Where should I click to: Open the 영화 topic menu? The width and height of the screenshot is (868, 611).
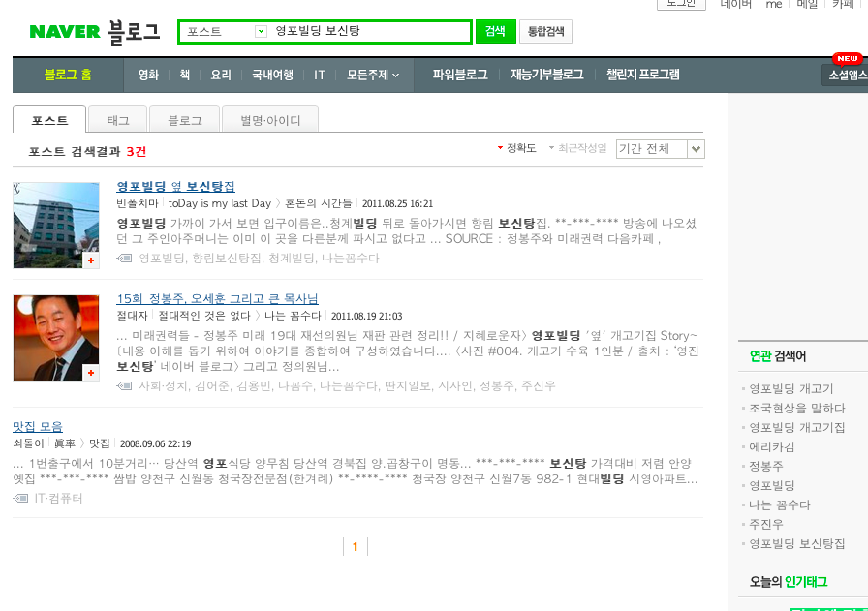point(148,75)
